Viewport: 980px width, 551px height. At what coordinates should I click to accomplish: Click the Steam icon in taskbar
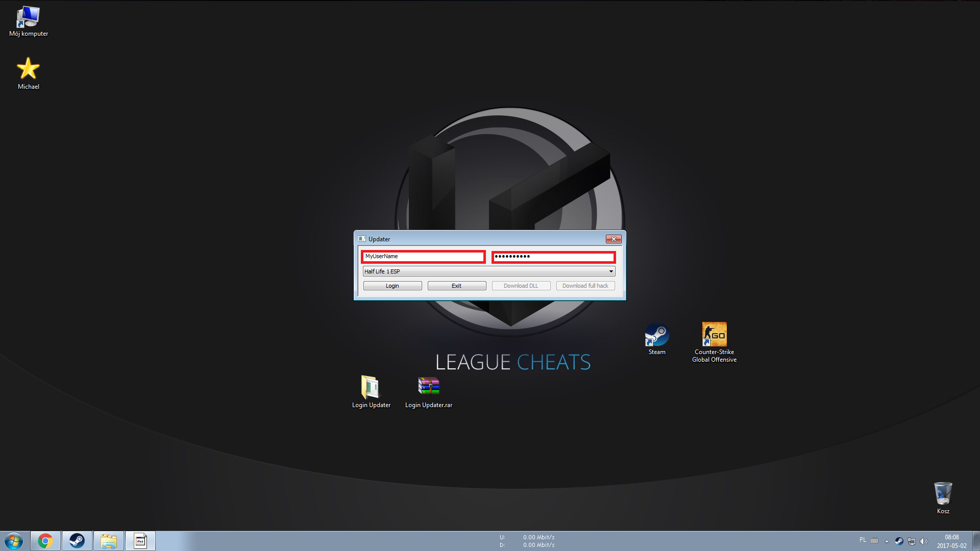77,541
